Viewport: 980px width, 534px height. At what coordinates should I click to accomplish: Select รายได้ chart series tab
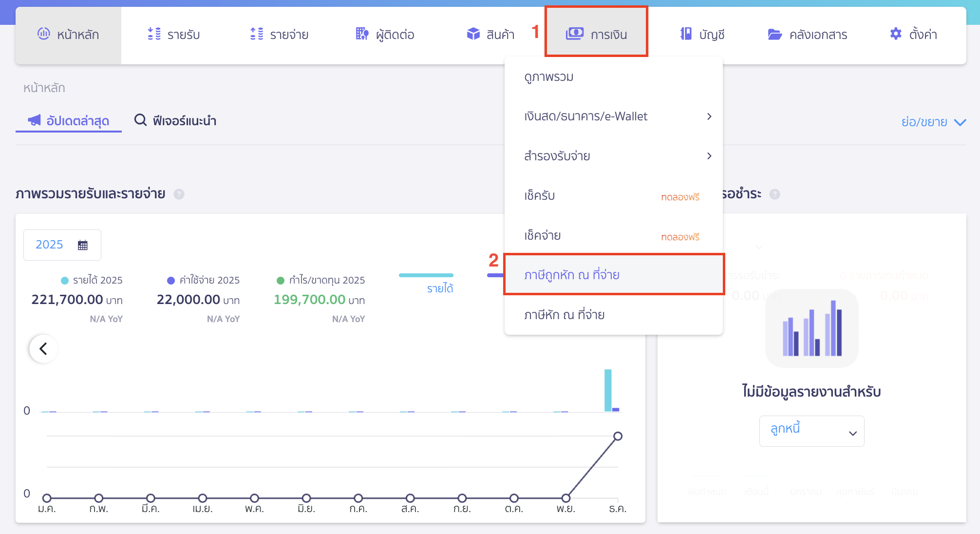[x=439, y=287]
